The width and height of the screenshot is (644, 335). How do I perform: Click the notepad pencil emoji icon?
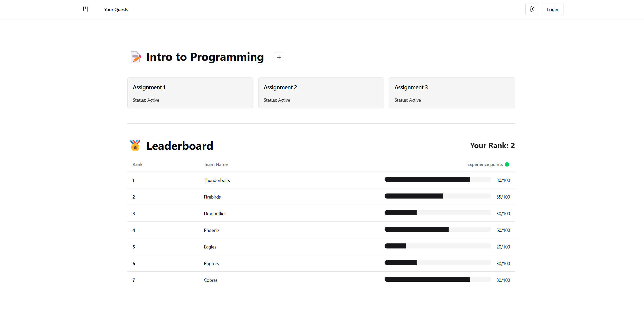(136, 57)
